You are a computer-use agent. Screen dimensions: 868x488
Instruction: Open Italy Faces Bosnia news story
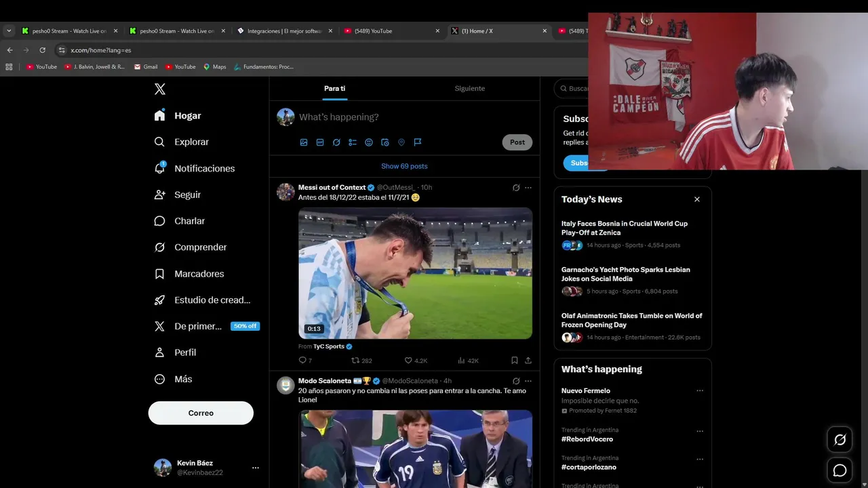pyautogui.click(x=632, y=235)
